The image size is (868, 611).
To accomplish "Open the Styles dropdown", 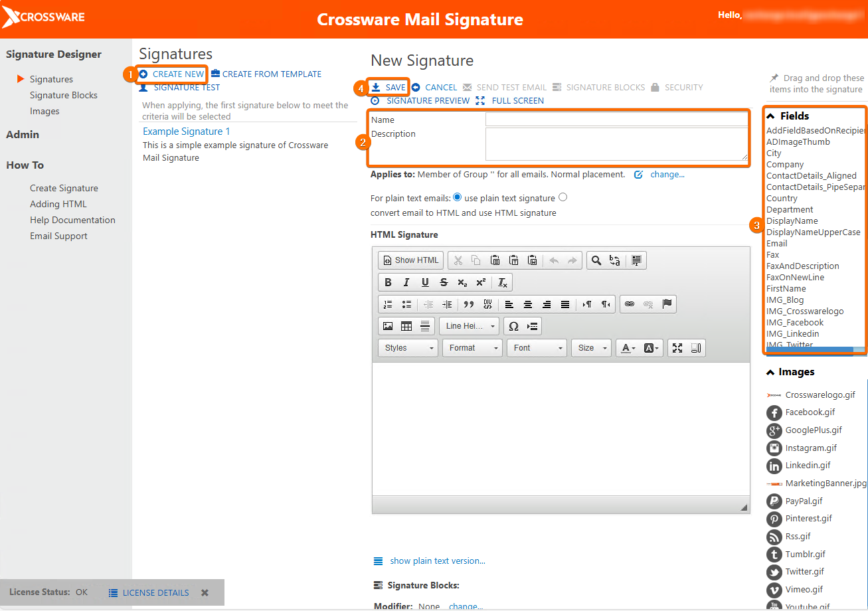I will click(x=408, y=348).
